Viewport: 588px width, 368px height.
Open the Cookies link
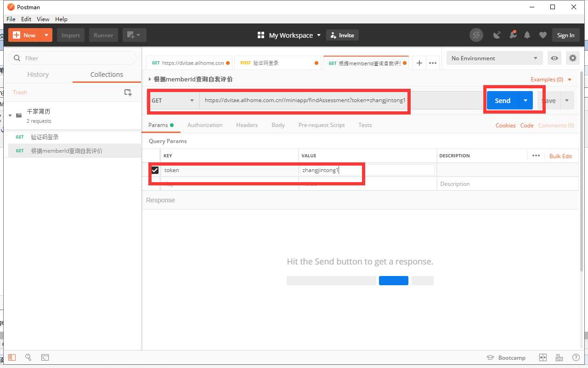(x=505, y=126)
